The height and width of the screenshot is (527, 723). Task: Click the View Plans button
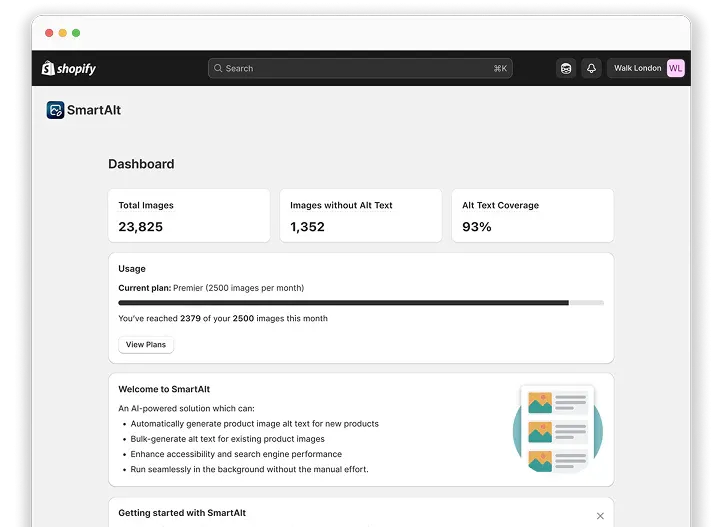click(146, 344)
